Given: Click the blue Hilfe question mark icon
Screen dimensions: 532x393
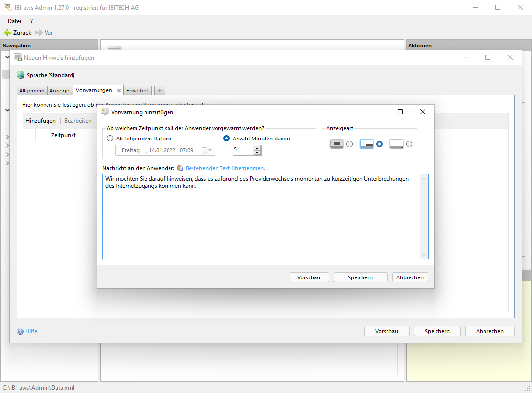Looking at the screenshot, I should coord(20,331).
